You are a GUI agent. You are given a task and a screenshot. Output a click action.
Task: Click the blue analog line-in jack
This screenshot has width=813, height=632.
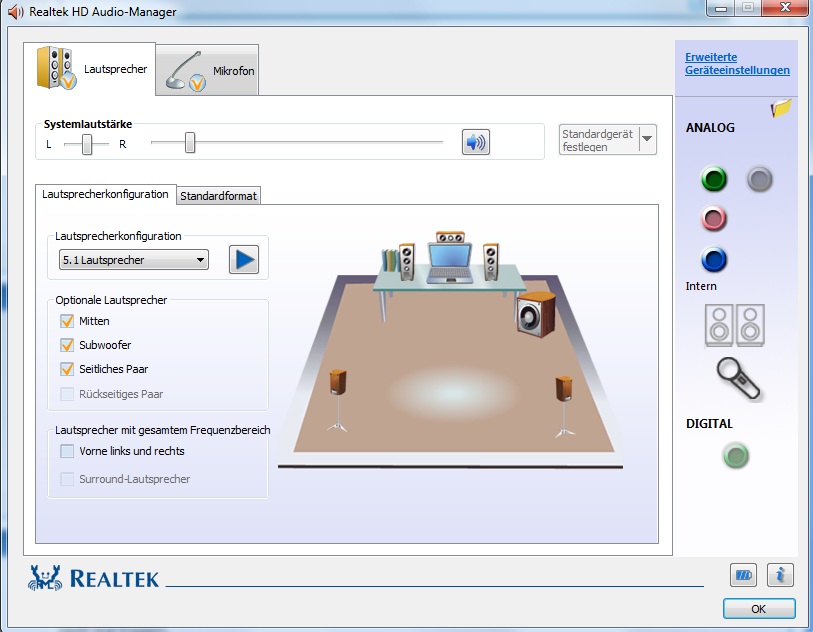tap(714, 259)
